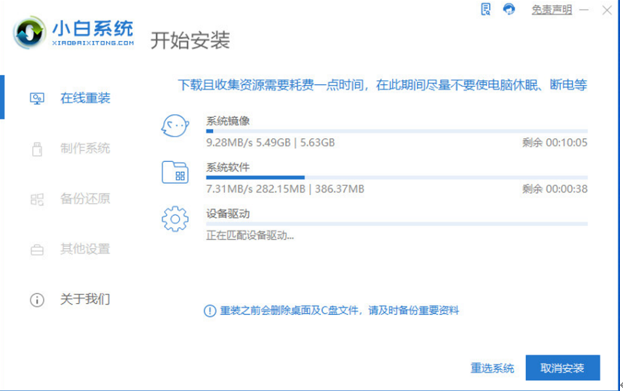Click the 设备驱动 label
The width and height of the screenshot is (623, 391).
228,214
